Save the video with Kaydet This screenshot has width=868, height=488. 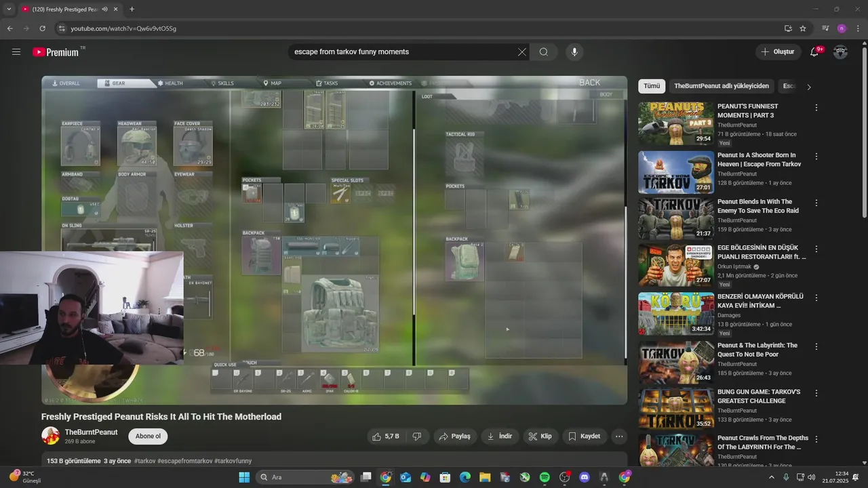point(584,436)
